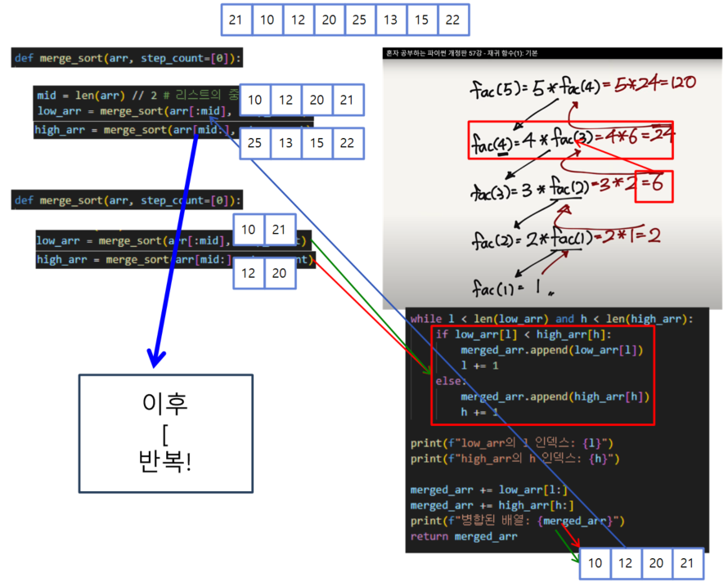Select cell 12 in the eight-number array
Viewport: 728px width, 582px height.
point(299,20)
